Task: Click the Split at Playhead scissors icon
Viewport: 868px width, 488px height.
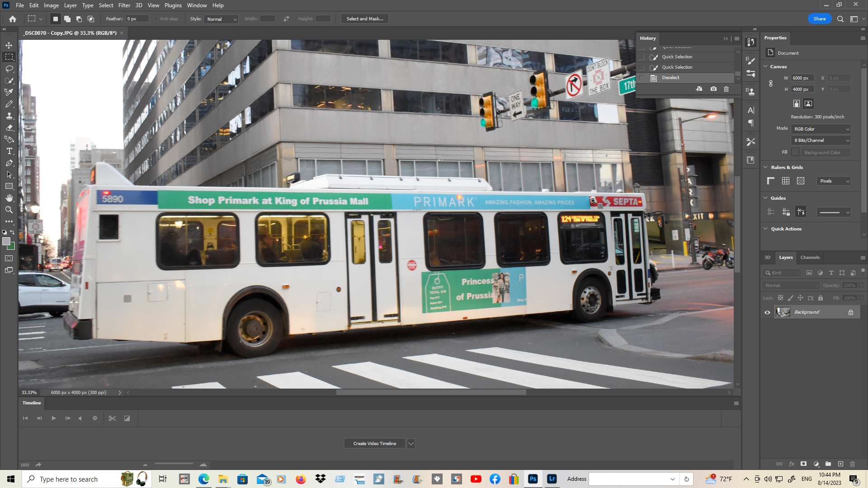Action: [112, 418]
